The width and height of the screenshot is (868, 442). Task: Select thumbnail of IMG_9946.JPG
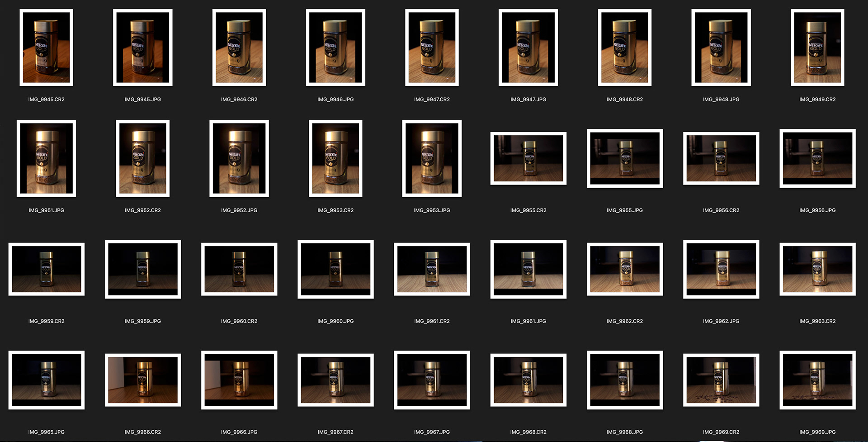(x=335, y=48)
